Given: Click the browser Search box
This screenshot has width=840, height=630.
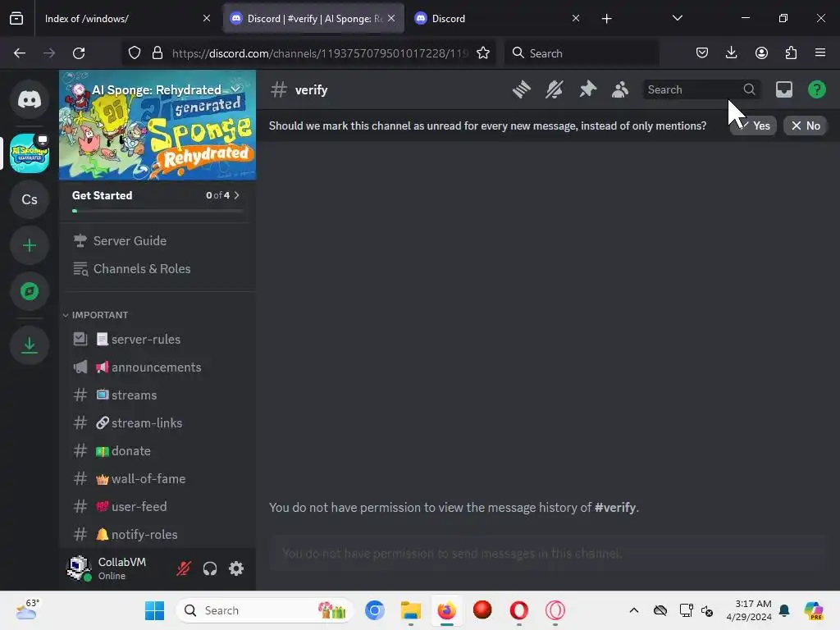Looking at the screenshot, I should (582, 53).
